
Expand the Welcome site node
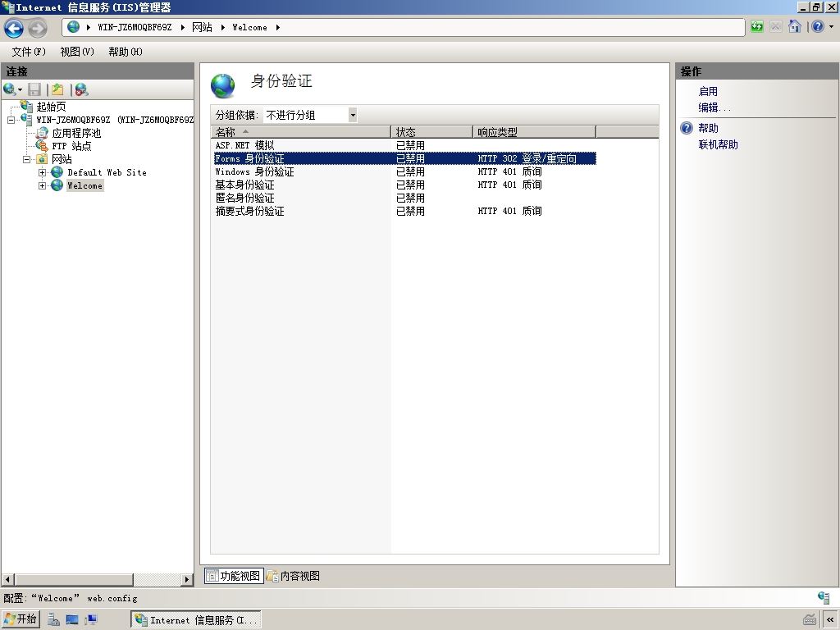point(42,185)
